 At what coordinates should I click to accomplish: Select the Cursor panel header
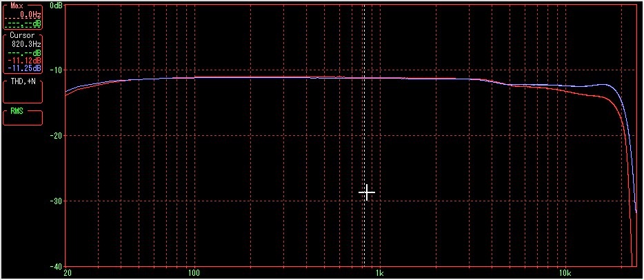22,35
